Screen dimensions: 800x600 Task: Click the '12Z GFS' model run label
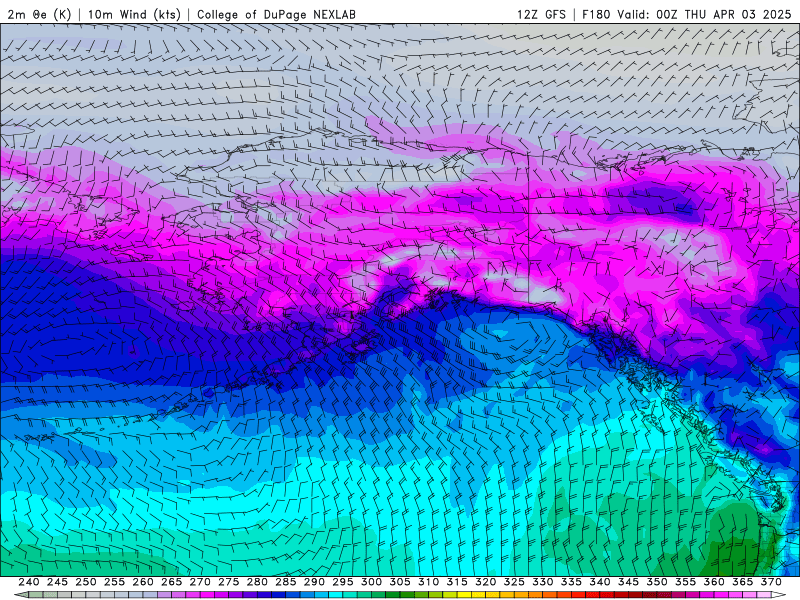(x=541, y=14)
